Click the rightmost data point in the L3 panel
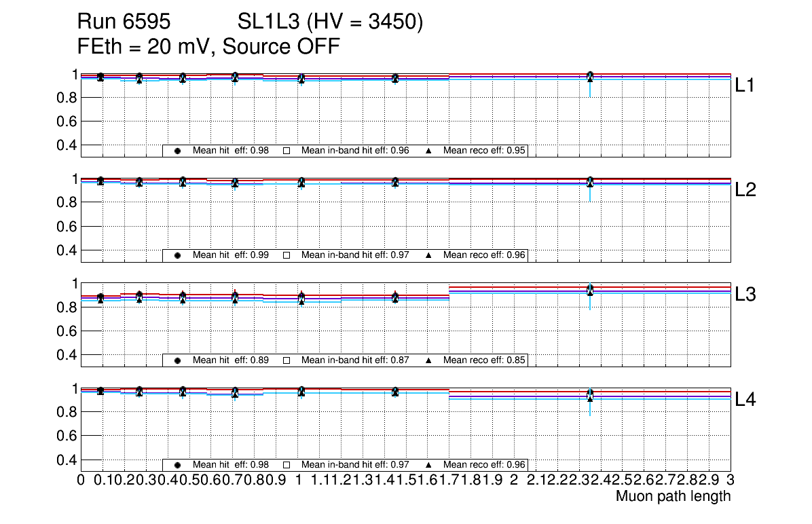The height and width of the screenshot is (524, 812). [590, 290]
